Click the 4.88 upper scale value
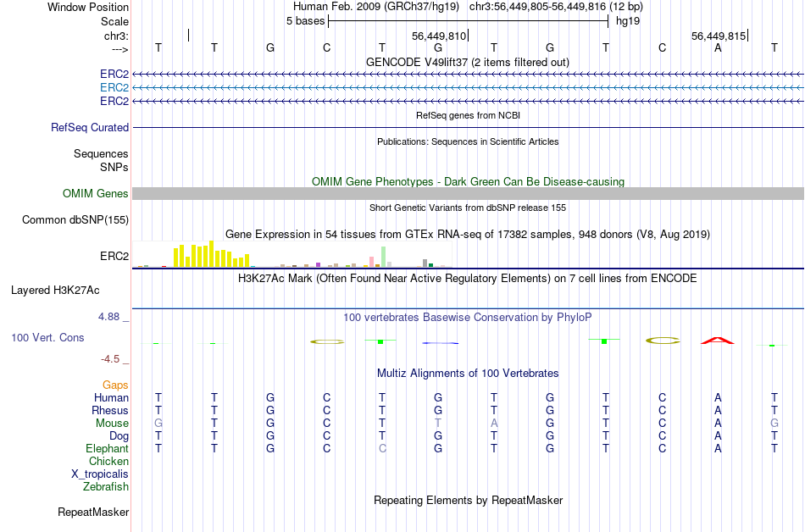This screenshot has height=532, width=805. 108,317
